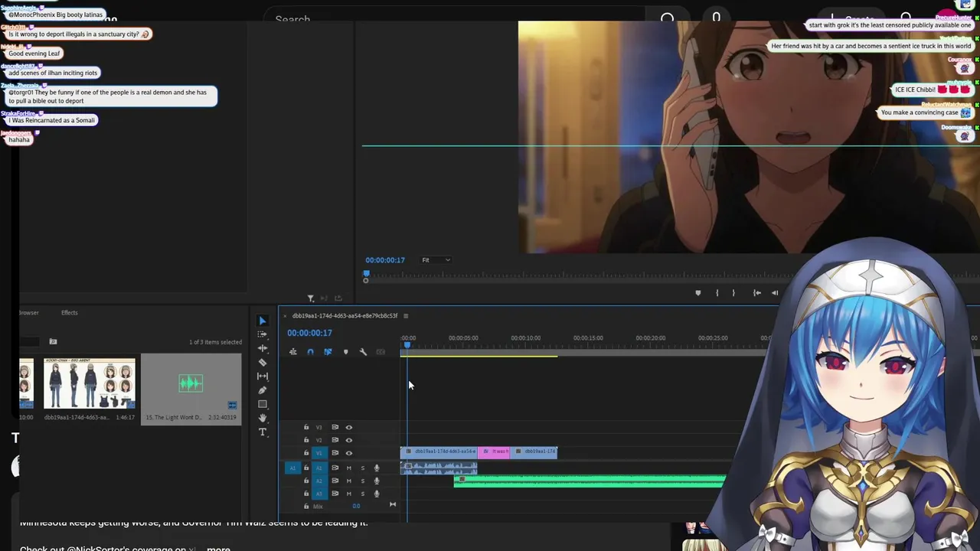Click the timeline playhead marker
This screenshot has width=980, height=551.
point(407,345)
